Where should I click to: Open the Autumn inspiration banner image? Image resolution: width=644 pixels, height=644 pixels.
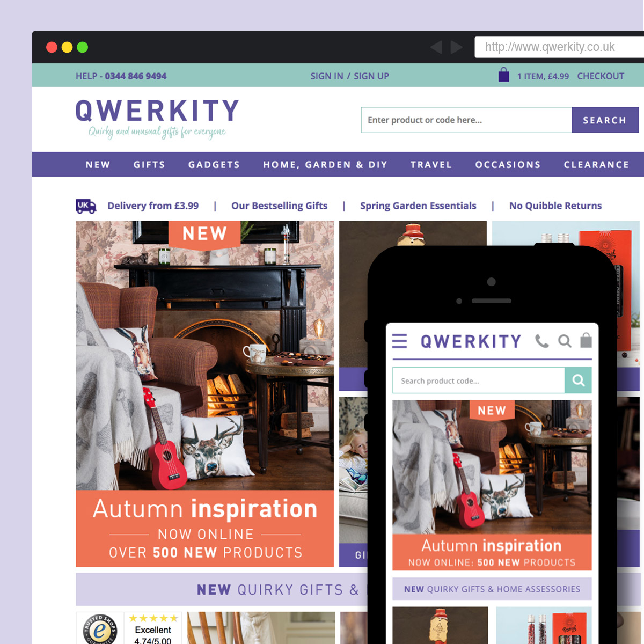[x=204, y=394]
